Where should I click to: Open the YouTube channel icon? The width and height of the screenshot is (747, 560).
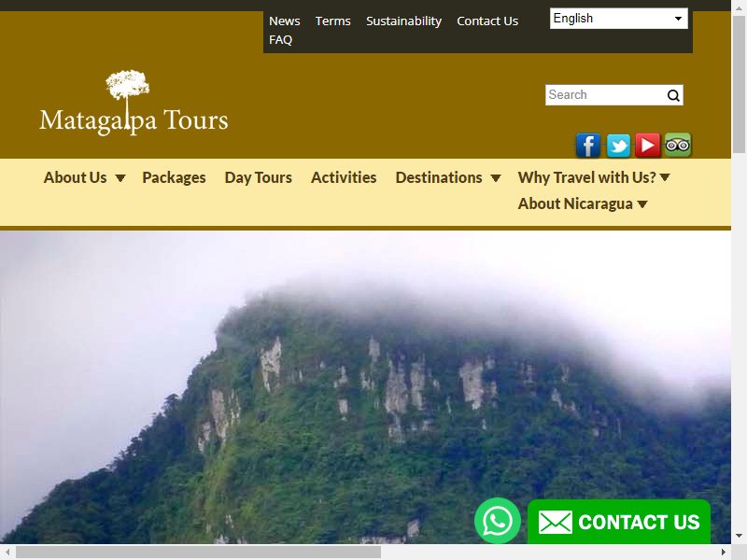click(x=647, y=146)
